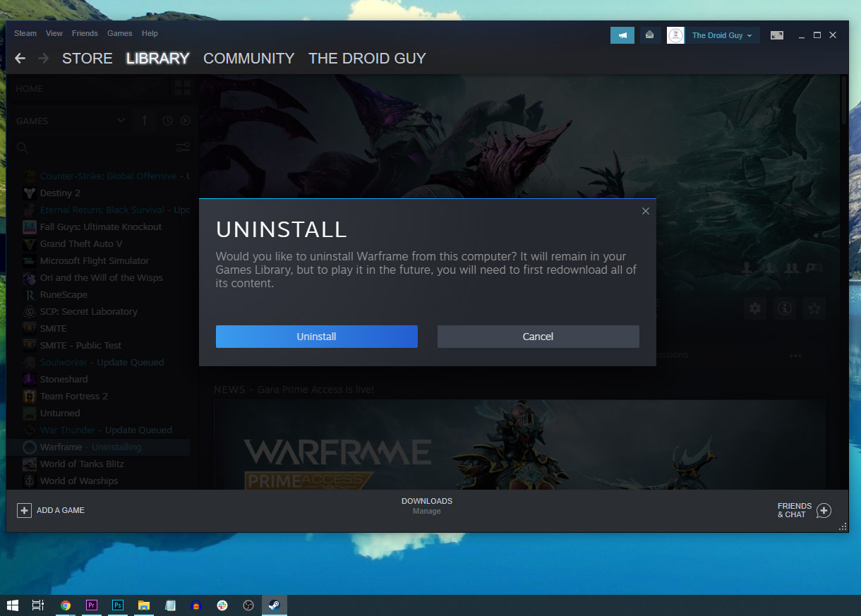The height and width of the screenshot is (616, 861).
Task: Launch OBS from the taskbar
Action: click(x=248, y=605)
